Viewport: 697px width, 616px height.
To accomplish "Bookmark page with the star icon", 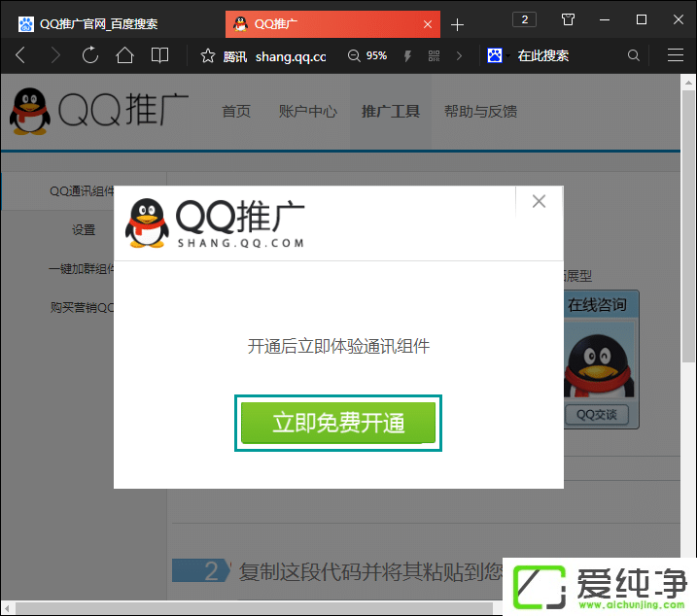I will click(x=208, y=56).
